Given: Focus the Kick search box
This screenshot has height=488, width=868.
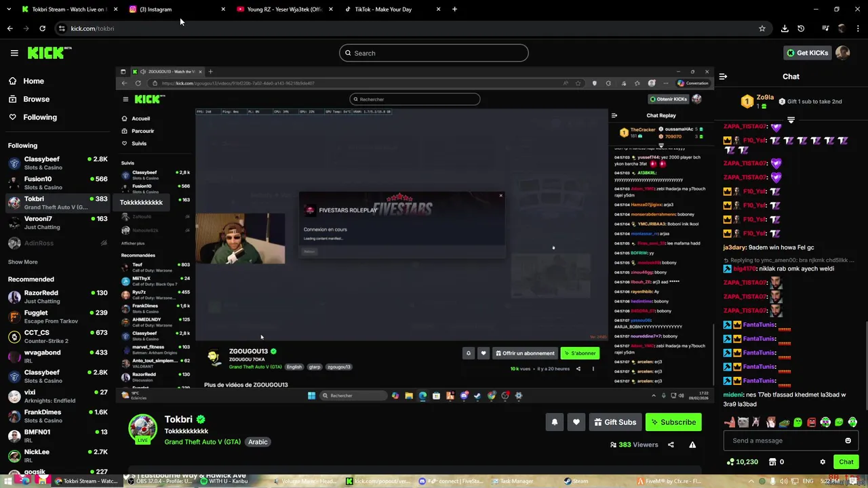Looking at the screenshot, I should click(434, 53).
